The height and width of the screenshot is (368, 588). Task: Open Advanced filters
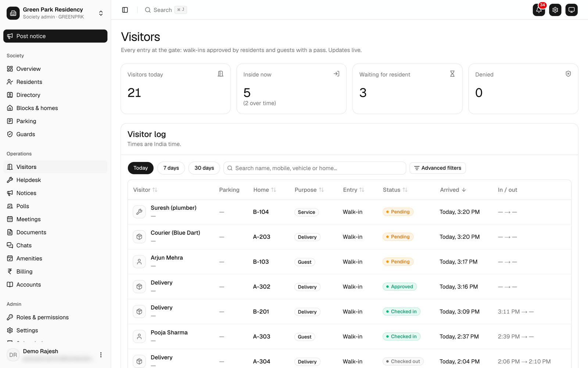[438, 168]
